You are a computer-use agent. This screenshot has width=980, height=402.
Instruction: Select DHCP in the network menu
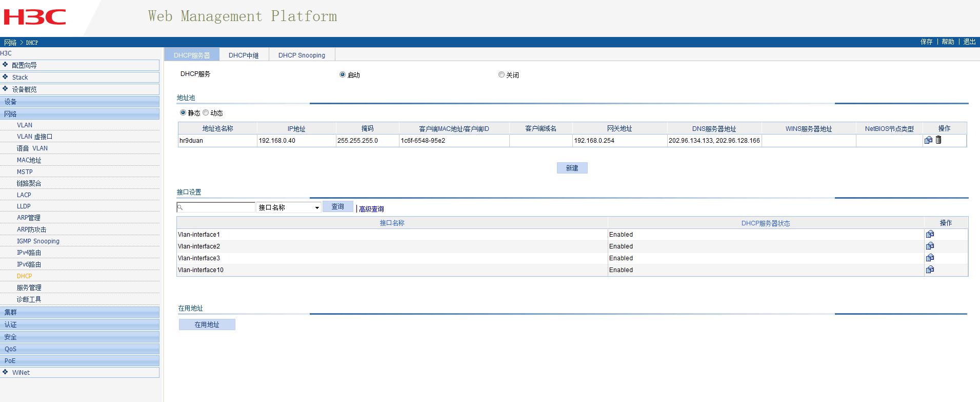[x=24, y=276]
